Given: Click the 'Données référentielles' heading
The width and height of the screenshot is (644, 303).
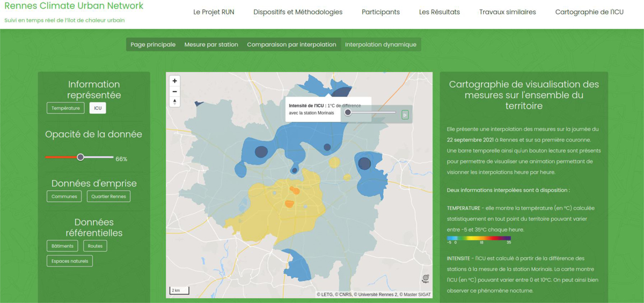Looking at the screenshot, I should (x=94, y=228).
